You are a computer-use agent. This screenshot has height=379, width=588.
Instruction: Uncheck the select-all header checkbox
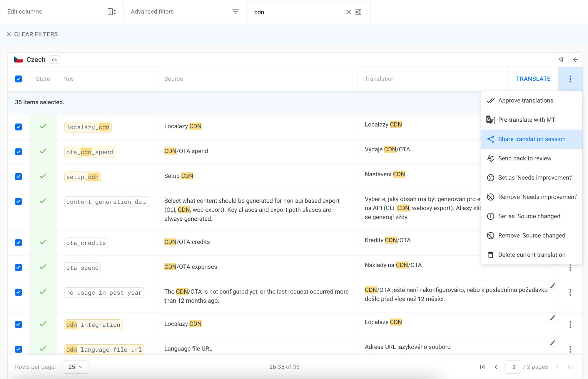(x=18, y=79)
